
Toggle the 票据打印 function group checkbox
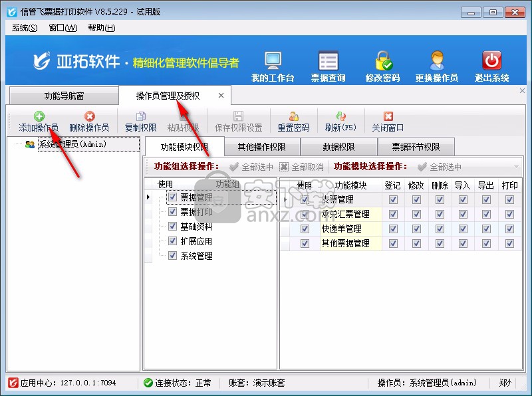coord(173,211)
